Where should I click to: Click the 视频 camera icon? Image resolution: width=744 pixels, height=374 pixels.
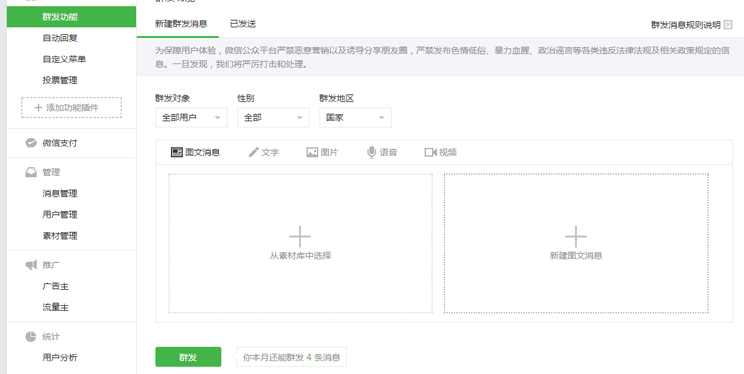click(x=430, y=152)
